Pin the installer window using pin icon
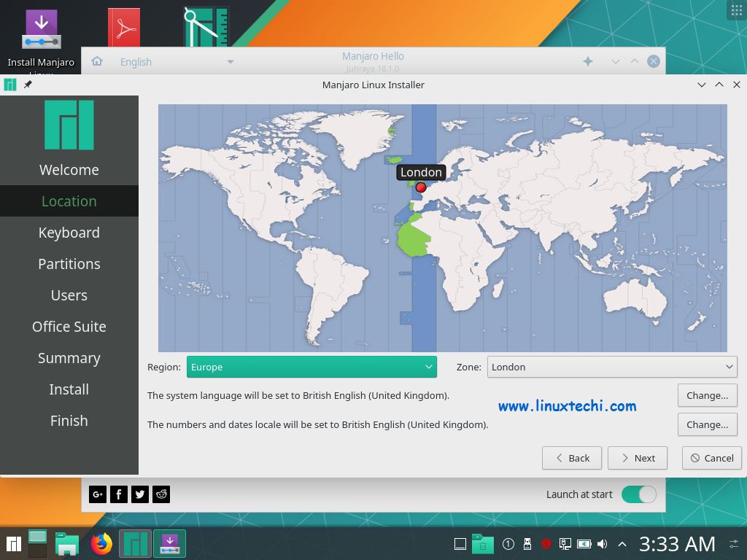The width and height of the screenshot is (747, 560). click(x=28, y=85)
